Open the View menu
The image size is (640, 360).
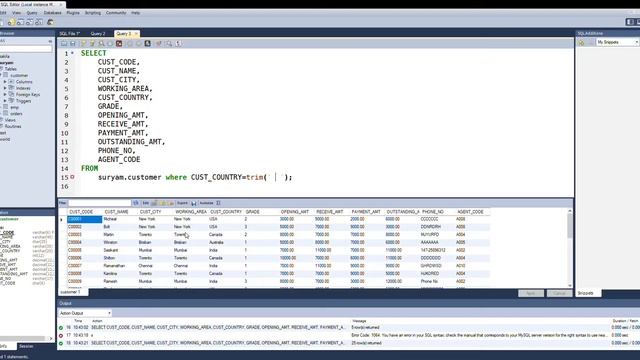16,13
